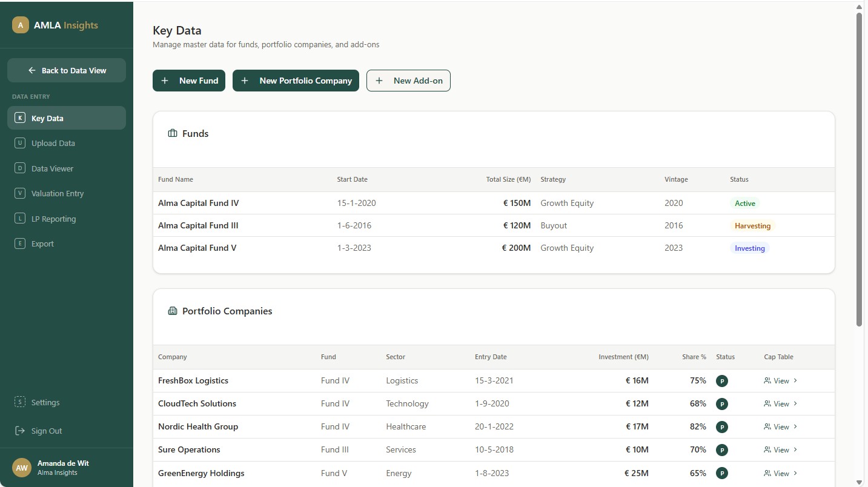Expand Nordic Health Group cap table chevron

point(795,426)
